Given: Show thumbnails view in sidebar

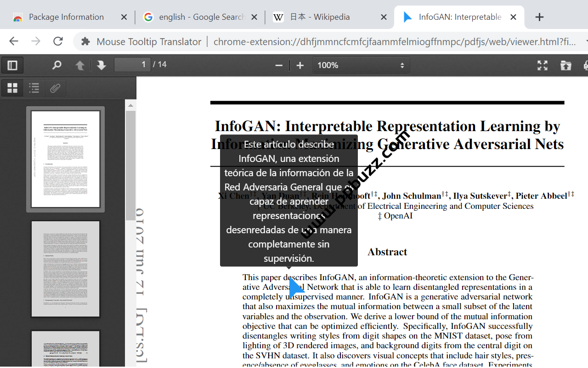Looking at the screenshot, I should tap(12, 88).
